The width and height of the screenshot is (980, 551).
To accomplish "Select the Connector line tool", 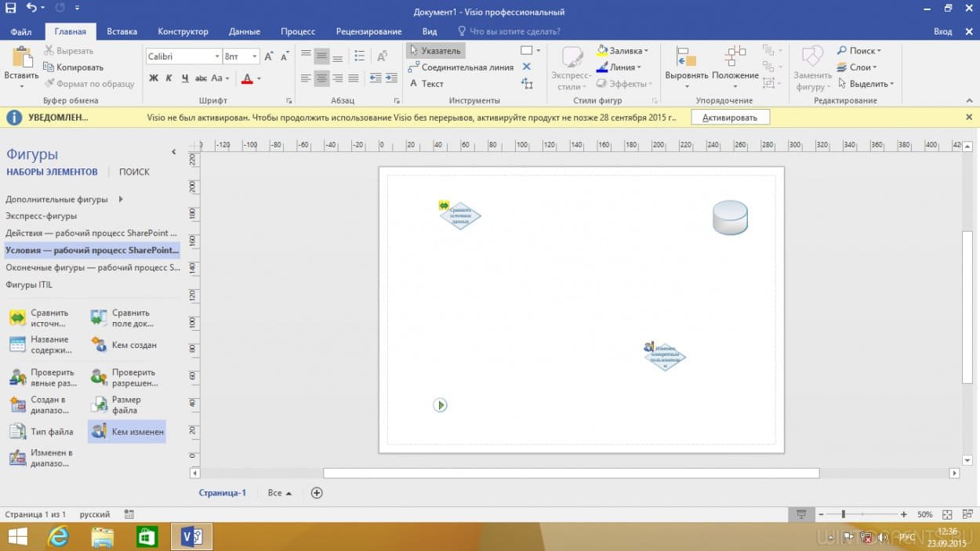I will coord(460,67).
